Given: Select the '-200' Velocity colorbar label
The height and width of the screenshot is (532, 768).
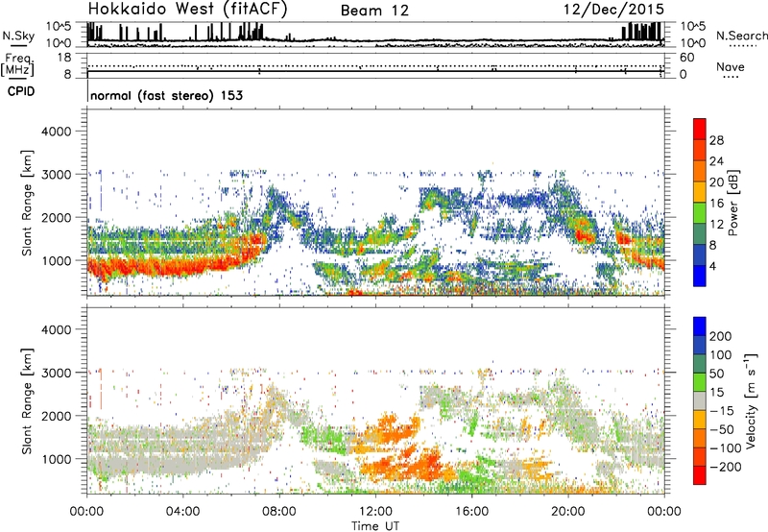Looking at the screenshot, I should (726, 467).
